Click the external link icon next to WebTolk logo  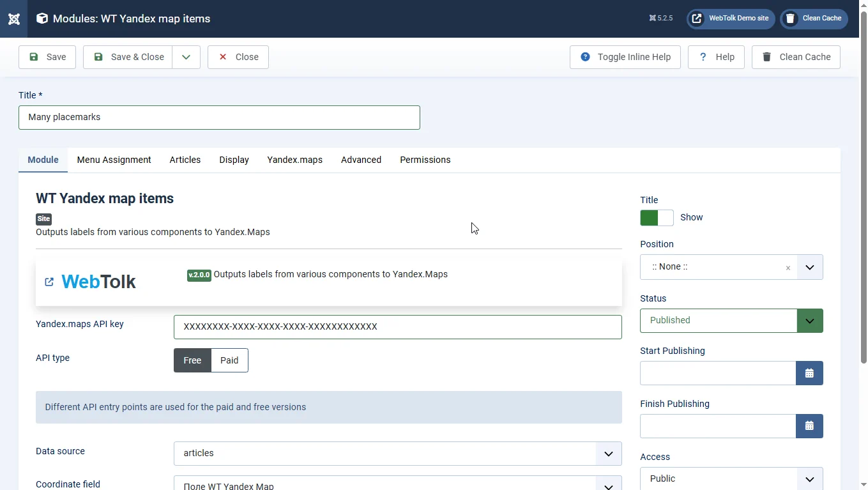coord(49,282)
